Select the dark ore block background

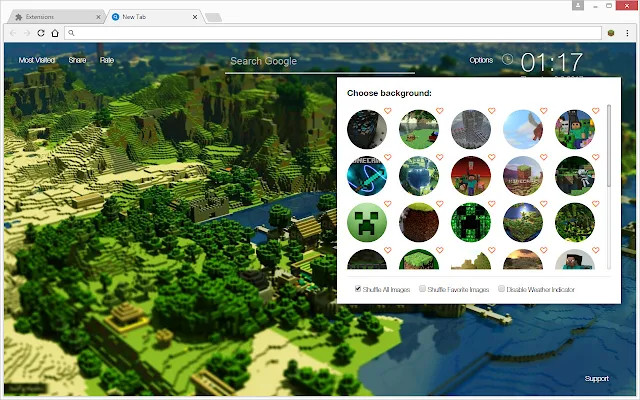367,129
